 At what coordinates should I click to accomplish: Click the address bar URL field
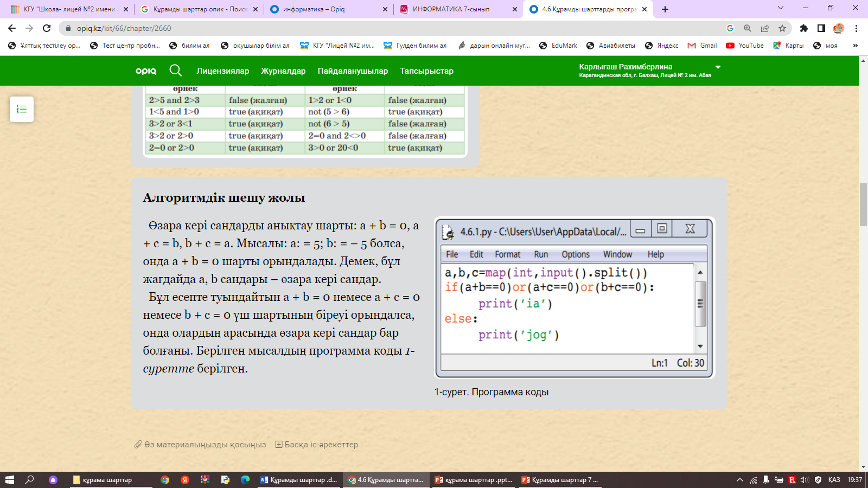click(x=380, y=28)
